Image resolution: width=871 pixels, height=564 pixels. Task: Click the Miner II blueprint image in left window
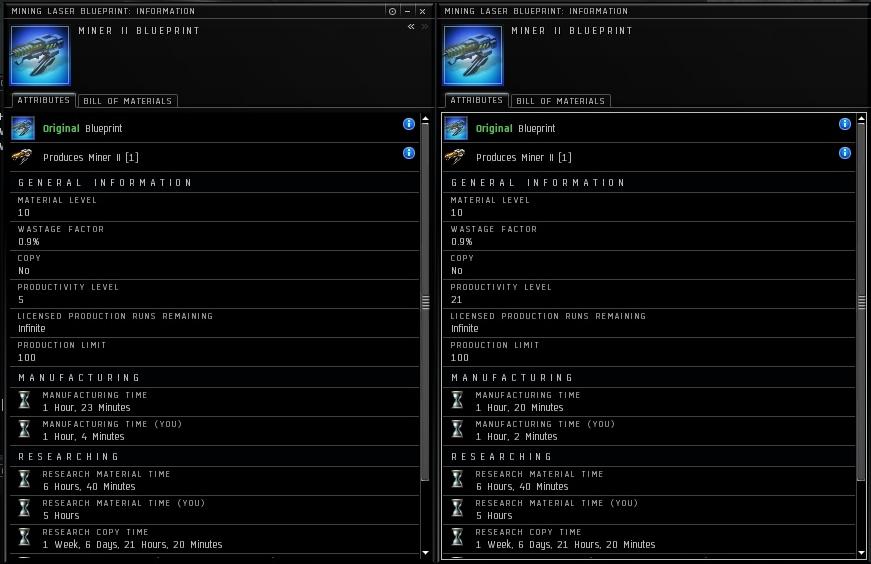[x=40, y=56]
